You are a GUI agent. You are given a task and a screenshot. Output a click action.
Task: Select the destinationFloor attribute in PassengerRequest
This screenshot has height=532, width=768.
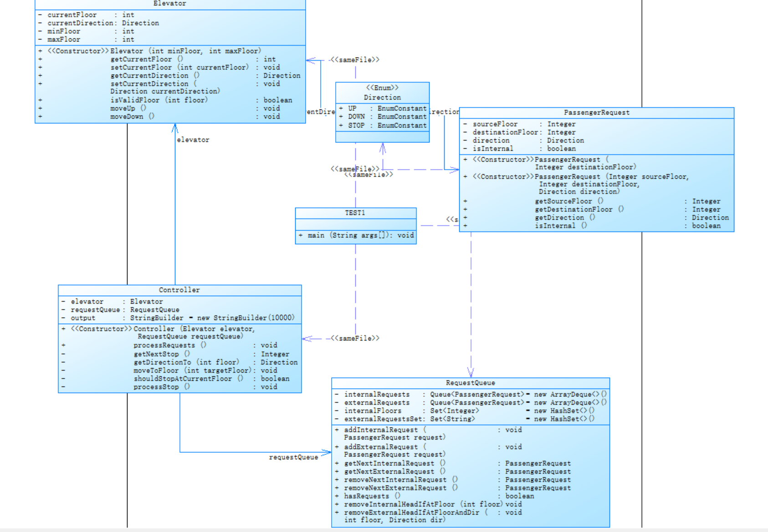click(519, 132)
